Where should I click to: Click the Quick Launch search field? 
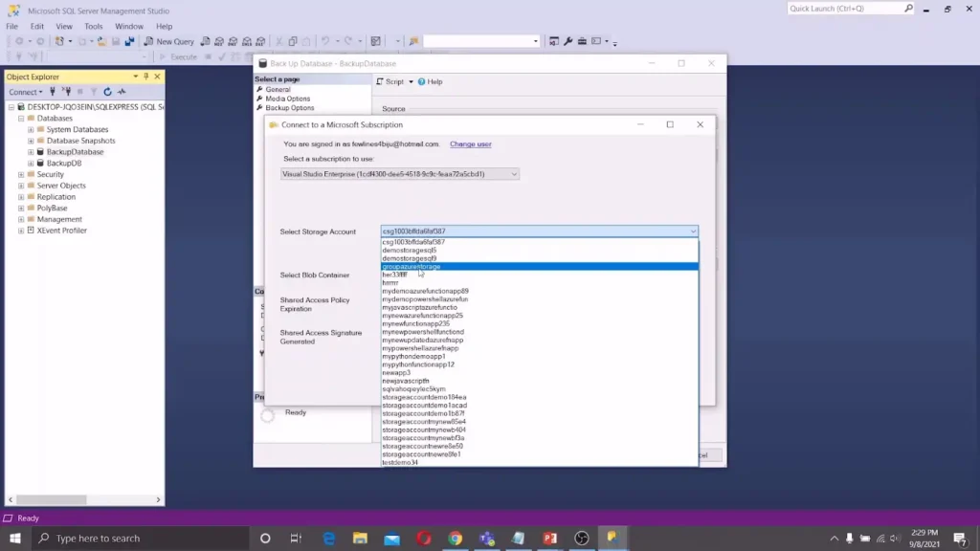(844, 8)
